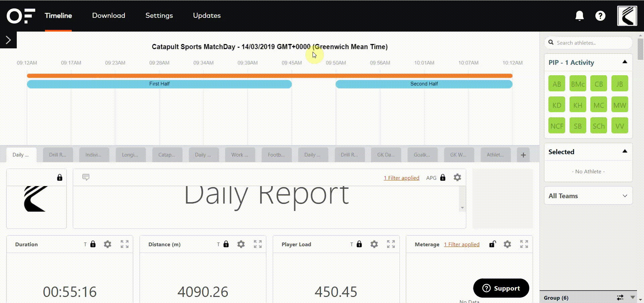Click the Support button
The image size is (644, 303).
click(x=501, y=288)
